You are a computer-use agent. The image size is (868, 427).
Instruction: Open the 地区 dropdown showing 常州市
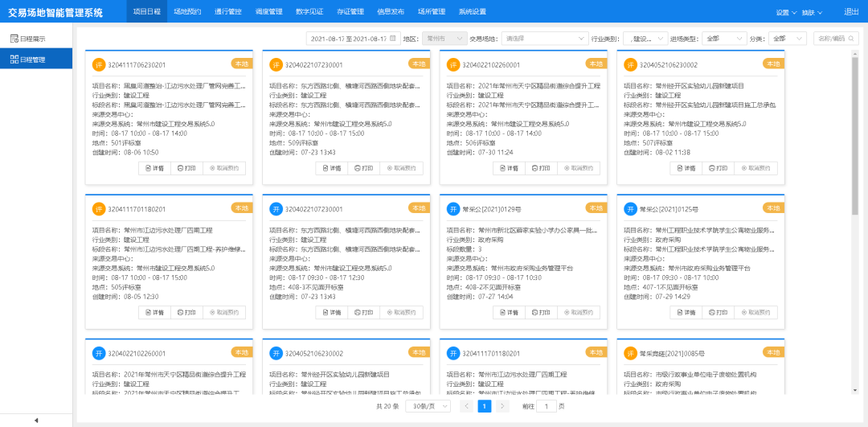tap(444, 39)
